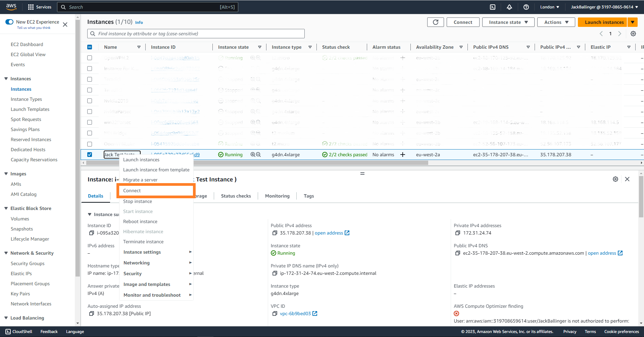
Task: Add alarm plus icon for selected instance
Action: click(403, 155)
